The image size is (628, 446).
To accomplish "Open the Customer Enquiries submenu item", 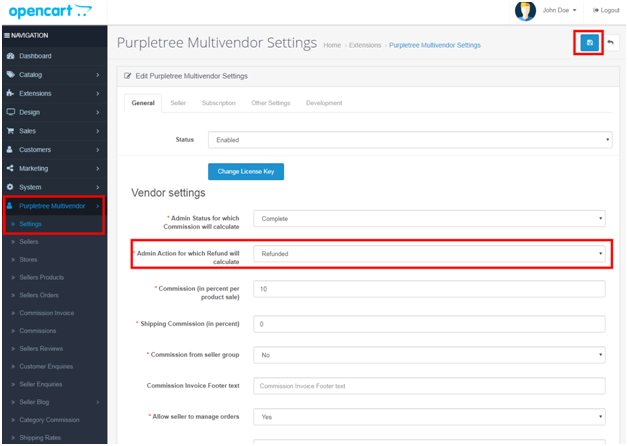I will (46, 366).
